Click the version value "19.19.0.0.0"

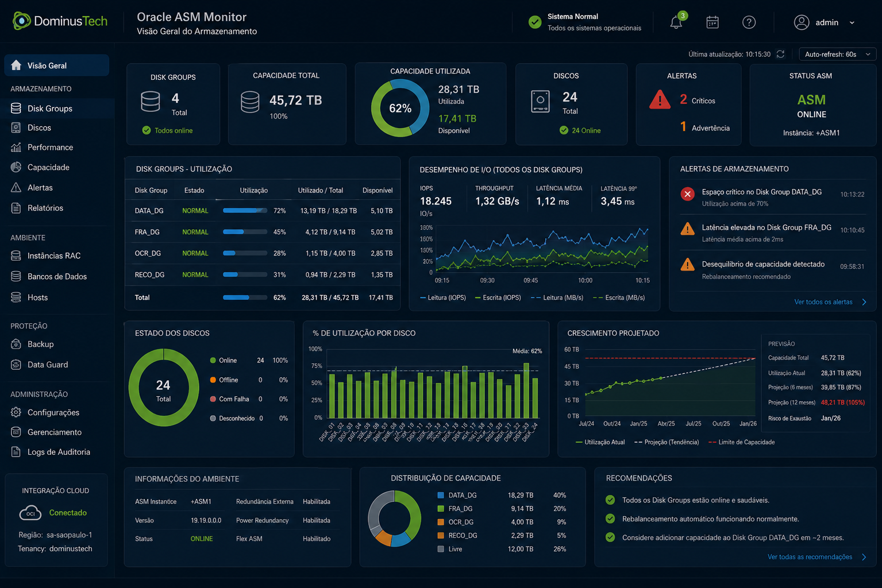point(206,520)
